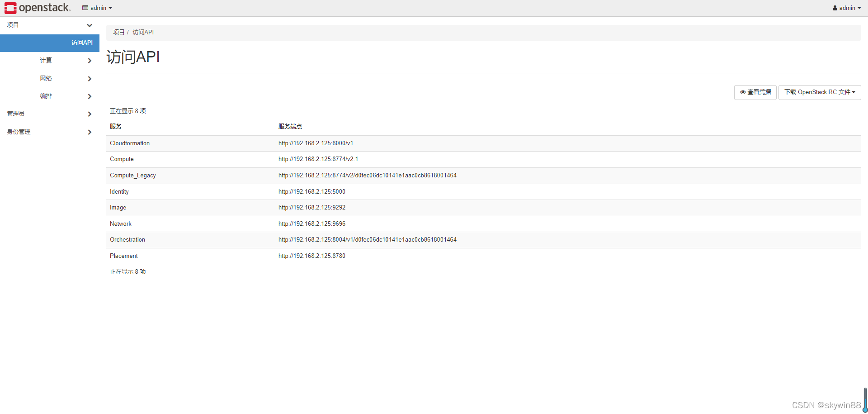Select the Identity service name
868x414 pixels.
[x=119, y=192]
